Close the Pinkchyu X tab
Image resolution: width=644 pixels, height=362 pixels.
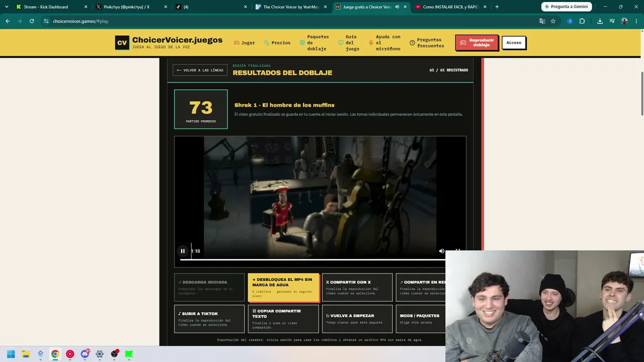tap(166, 7)
